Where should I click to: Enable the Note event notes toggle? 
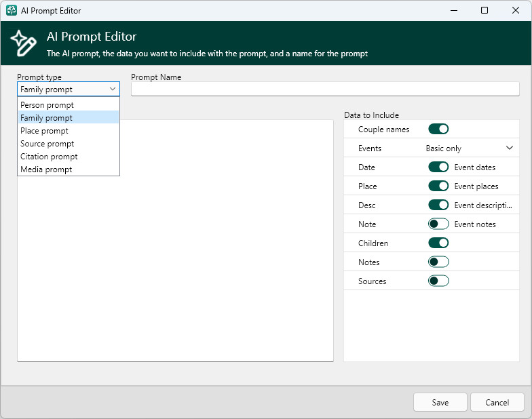[x=438, y=224]
